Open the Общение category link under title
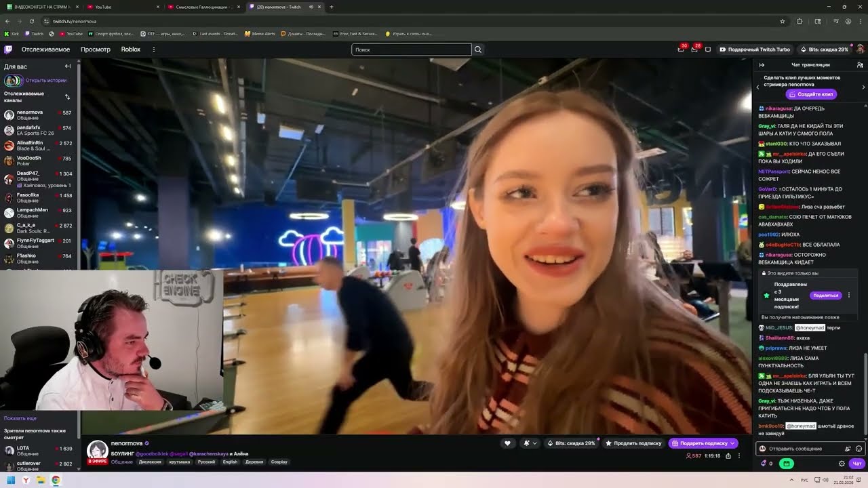Screen dimensions: 868x488 pos(122,462)
